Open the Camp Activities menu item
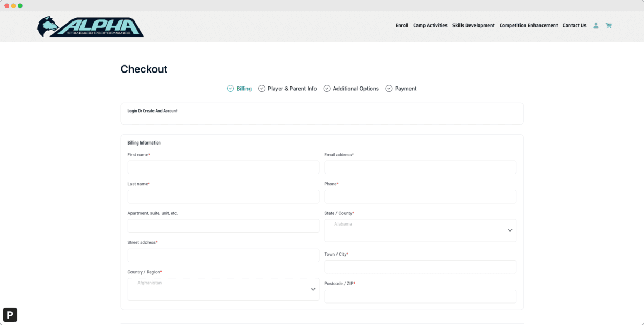644x325 pixels. pyautogui.click(x=430, y=25)
